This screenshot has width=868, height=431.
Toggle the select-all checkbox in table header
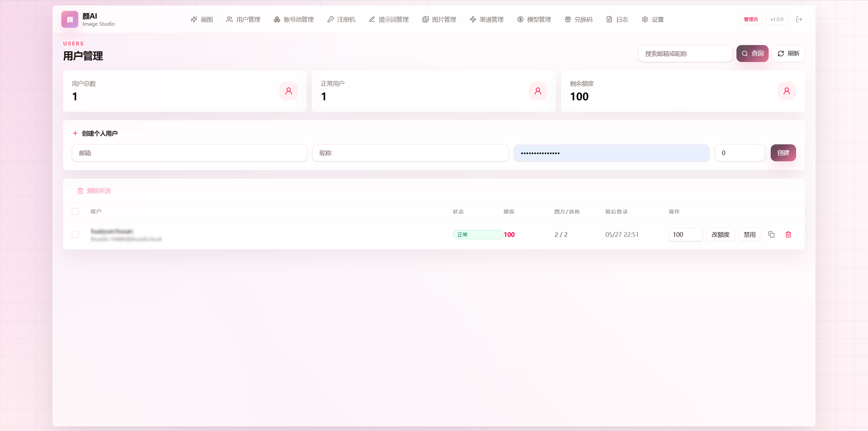click(x=75, y=211)
